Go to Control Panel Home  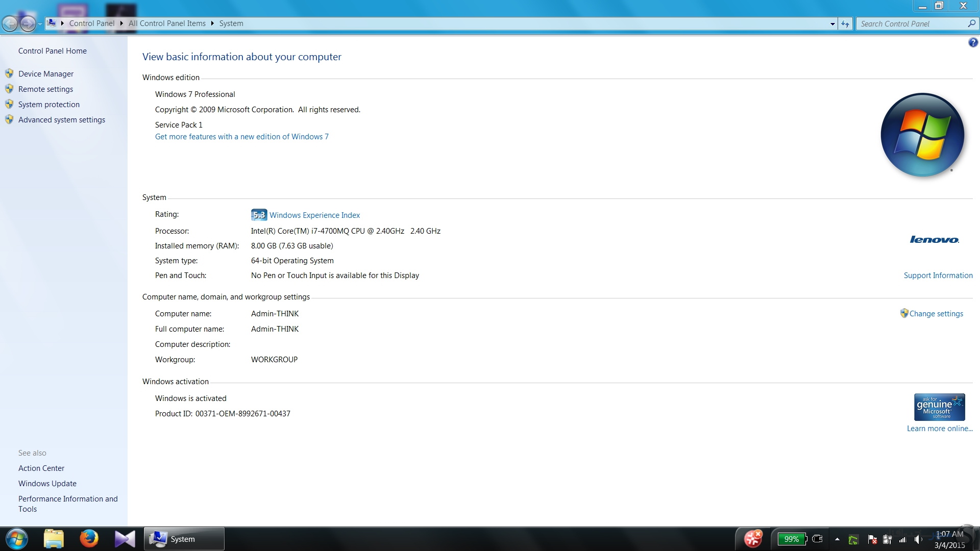coord(53,51)
